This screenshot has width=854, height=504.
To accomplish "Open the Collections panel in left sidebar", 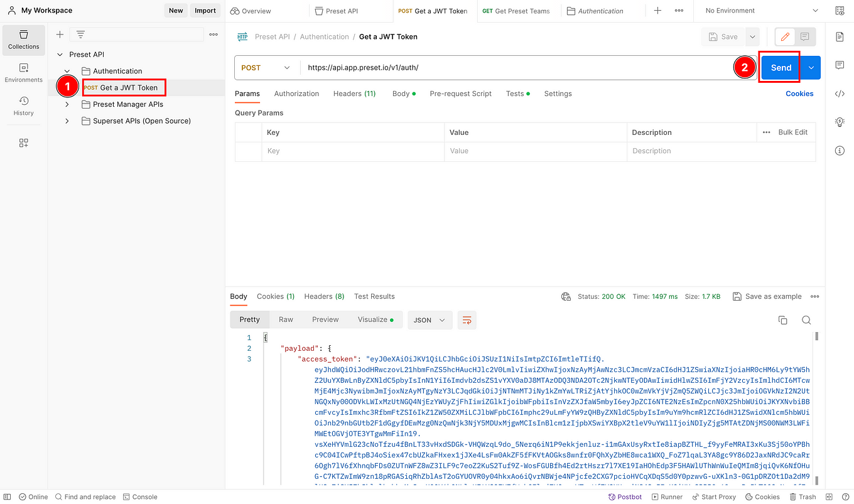I will pyautogui.click(x=23, y=40).
